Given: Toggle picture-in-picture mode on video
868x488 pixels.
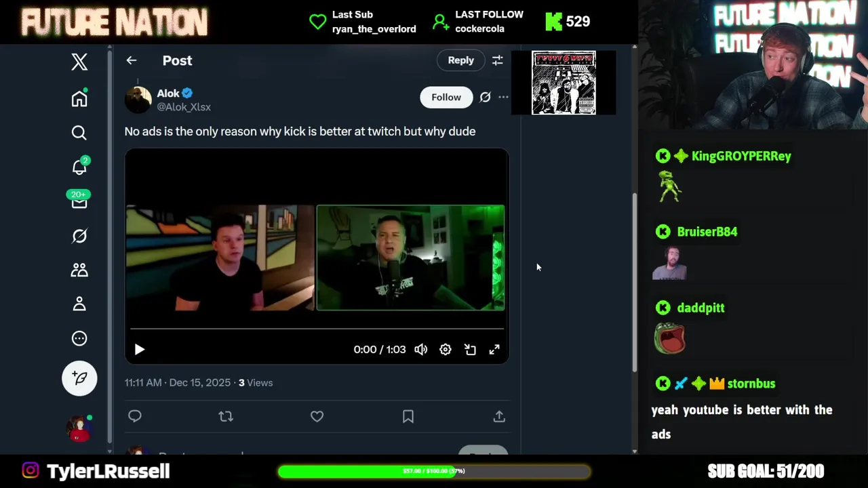Looking at the screenshot, I should coord(470,349).
